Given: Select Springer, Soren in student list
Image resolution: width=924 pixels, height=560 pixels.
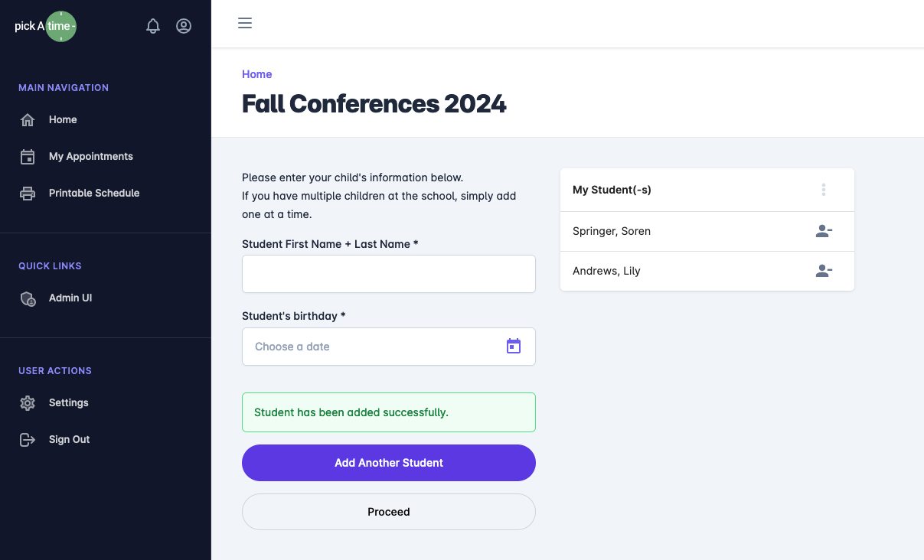Looking at the screenshot, I should pos(612,231).
